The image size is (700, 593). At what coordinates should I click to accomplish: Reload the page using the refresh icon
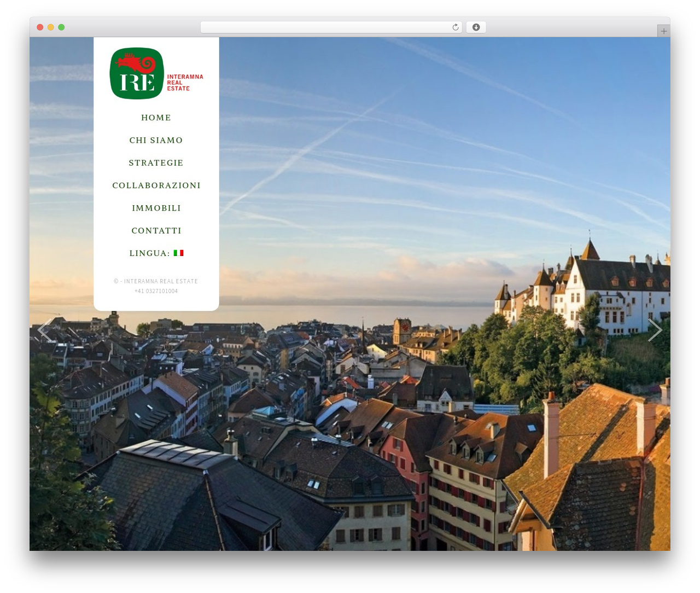(456, 27)
